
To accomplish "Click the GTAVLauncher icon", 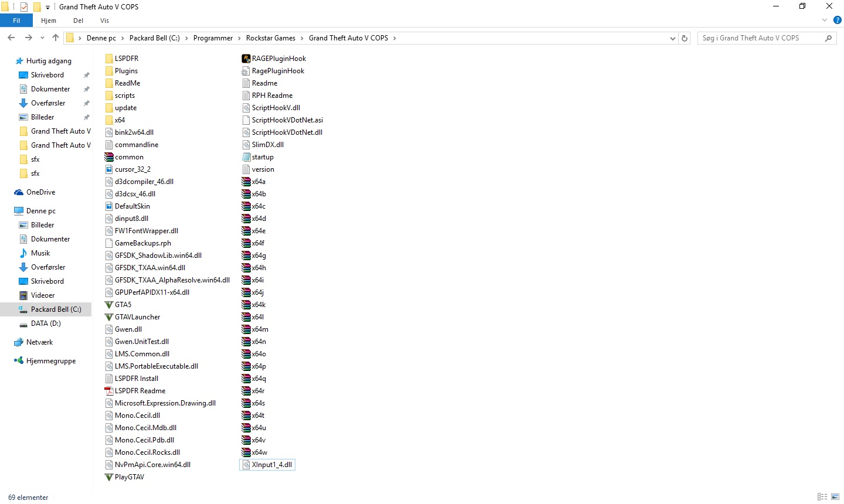I will point(109,317).
